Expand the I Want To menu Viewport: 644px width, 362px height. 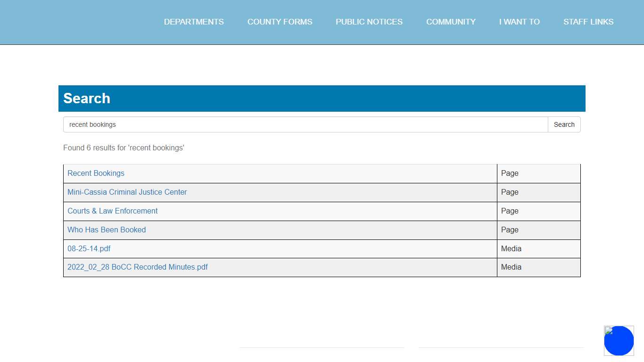coord(519,22)
